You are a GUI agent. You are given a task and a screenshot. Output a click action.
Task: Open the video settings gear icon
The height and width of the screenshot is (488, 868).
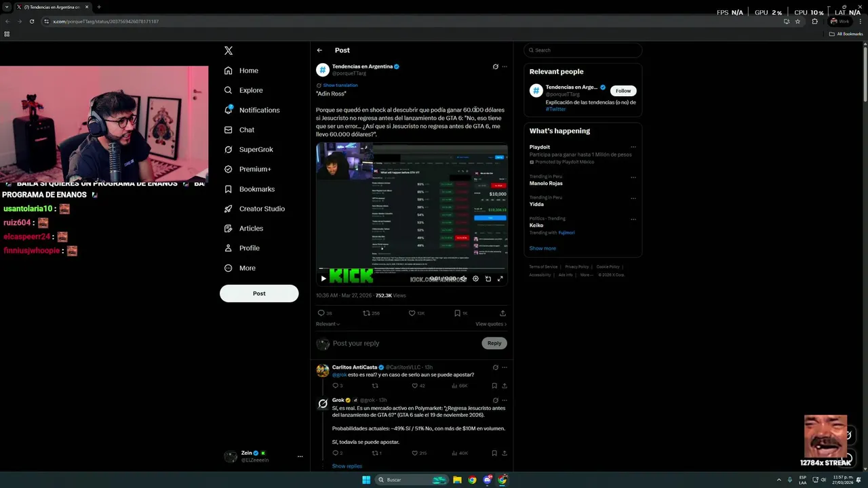point(475,279)
